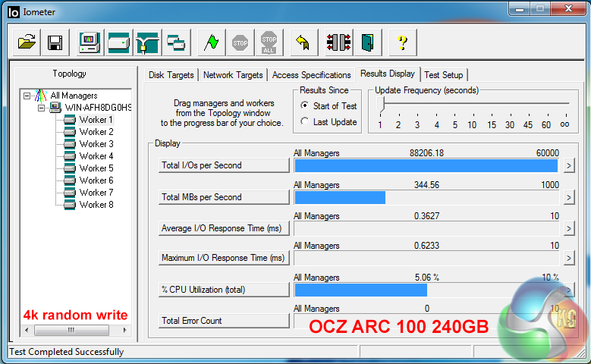The width and height of the screenshot is (591, 364).
Task: Click Maximum I/O Response Time button
Action: tap(224, 258)
